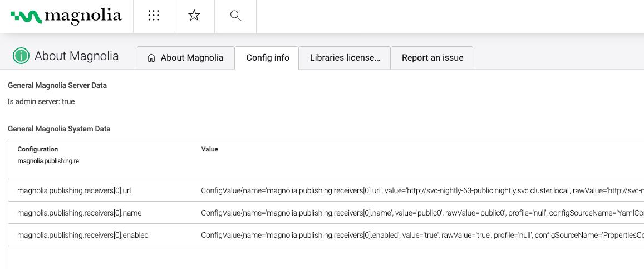Open the Libraries license tab
Image resolution: width=644 pixels, height=269 pixels.
coord(345,58)
